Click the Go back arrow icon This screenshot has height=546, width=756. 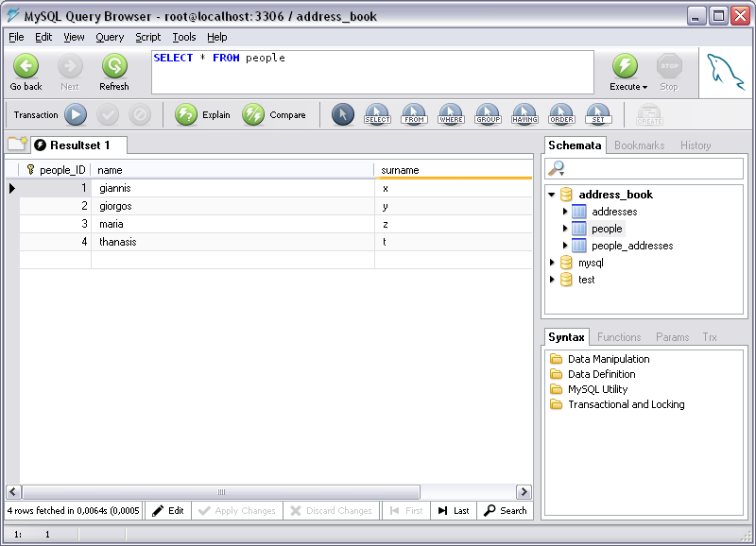[26, 66]
